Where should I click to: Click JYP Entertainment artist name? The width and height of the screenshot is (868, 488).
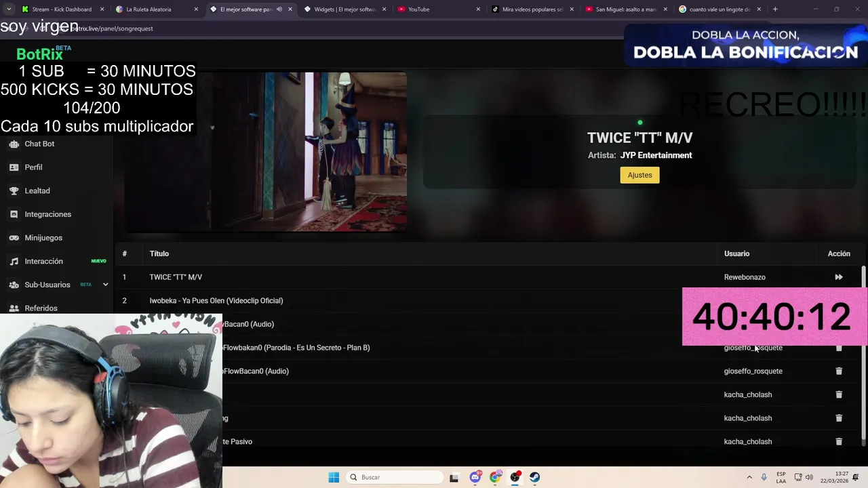click(656, 155)
